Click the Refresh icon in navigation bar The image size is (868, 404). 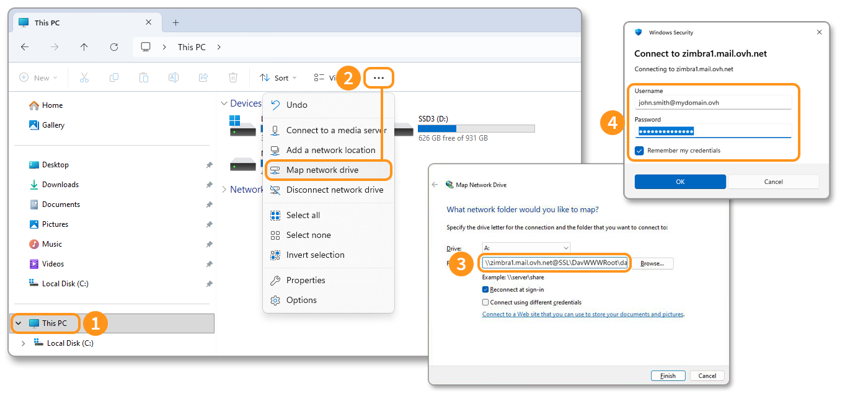point(113,47)
